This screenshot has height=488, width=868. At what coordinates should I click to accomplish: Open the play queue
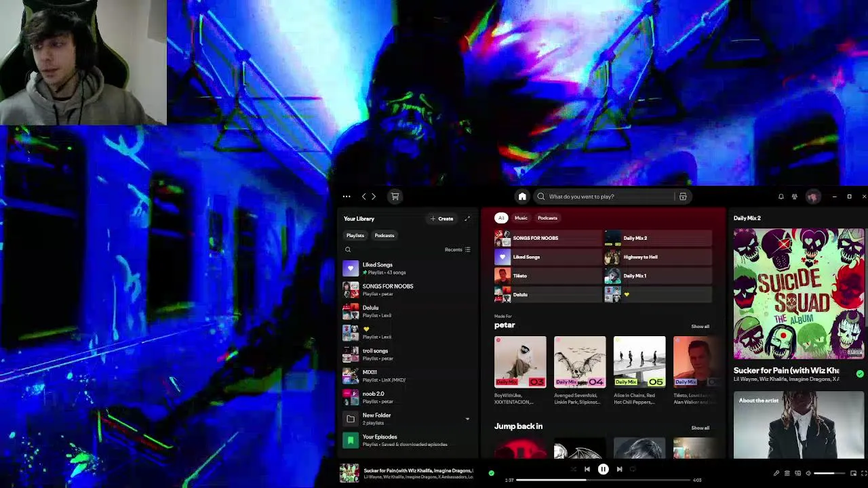[x=787, y=473]
